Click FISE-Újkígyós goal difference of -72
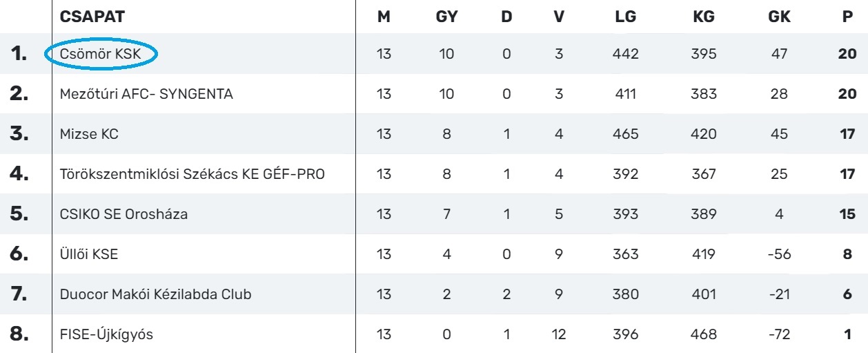Viewport: 868px width, 353px height. (779, 335)
